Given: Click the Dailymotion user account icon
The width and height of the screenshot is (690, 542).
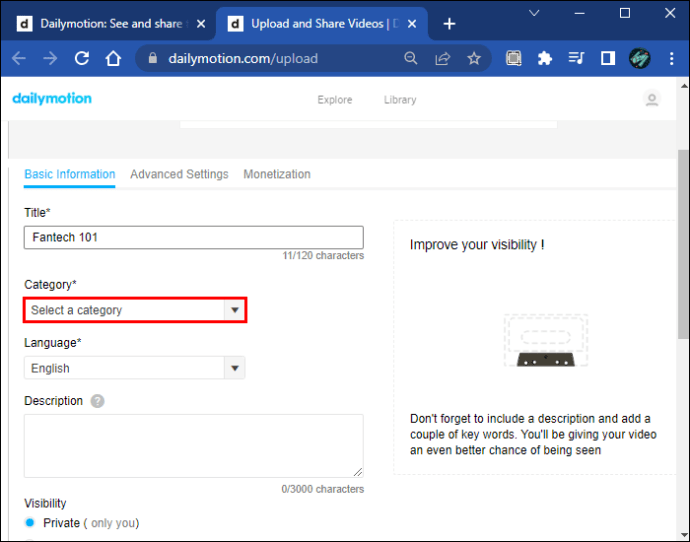Looking at the screenshot, I should pyautogui.click(x=652, y=99).
